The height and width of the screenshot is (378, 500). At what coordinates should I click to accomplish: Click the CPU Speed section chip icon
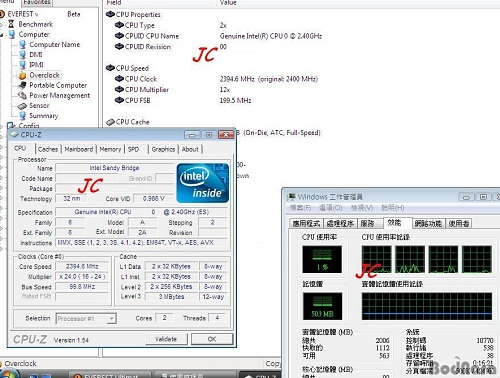point(110,68)
